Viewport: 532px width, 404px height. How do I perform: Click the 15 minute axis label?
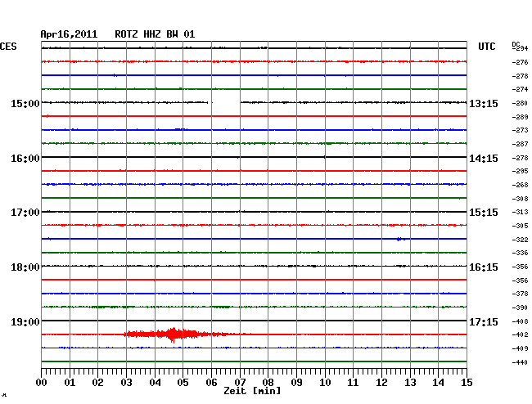tap(467, 382)
